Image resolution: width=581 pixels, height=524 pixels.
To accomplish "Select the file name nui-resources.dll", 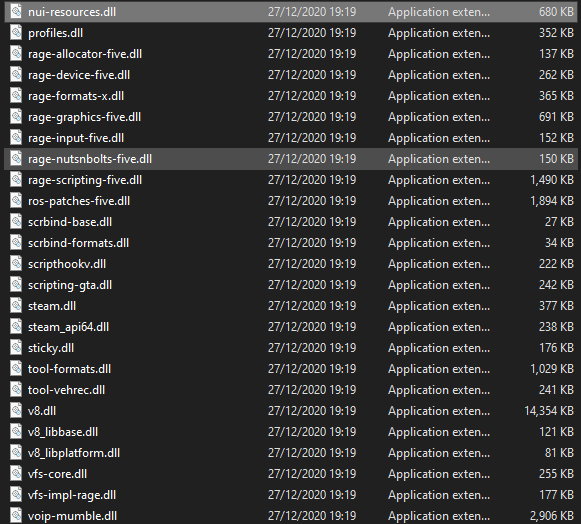I will tap(72, 12).
